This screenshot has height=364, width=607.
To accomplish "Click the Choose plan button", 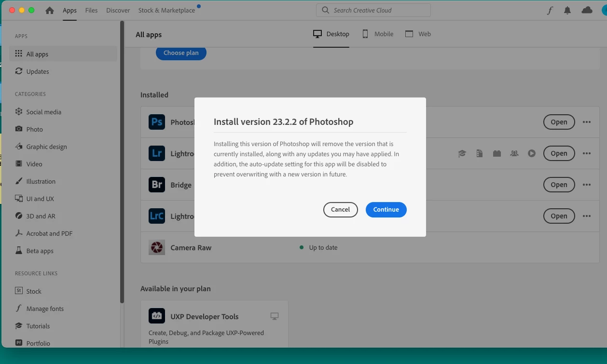I will click(x=181, y=53).
